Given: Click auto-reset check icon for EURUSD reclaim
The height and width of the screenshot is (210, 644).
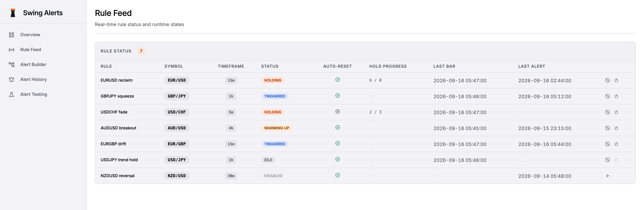Looking at the screenshot, I should pos(337,80).
